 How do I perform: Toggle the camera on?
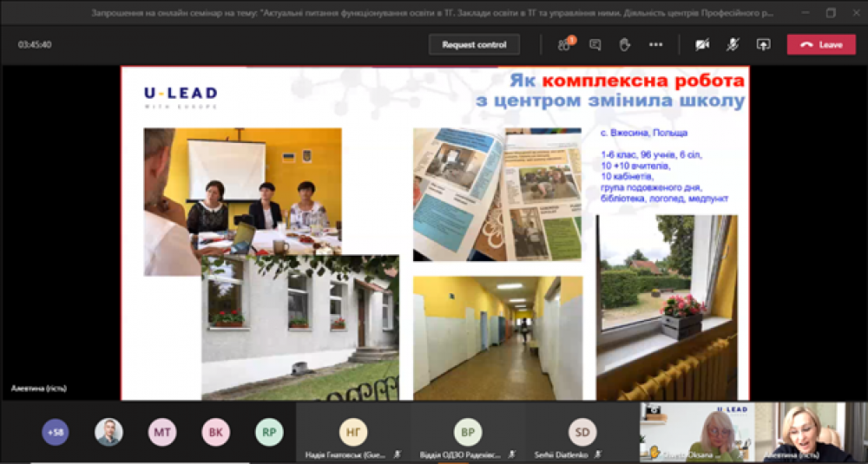[x=701, y=44]
